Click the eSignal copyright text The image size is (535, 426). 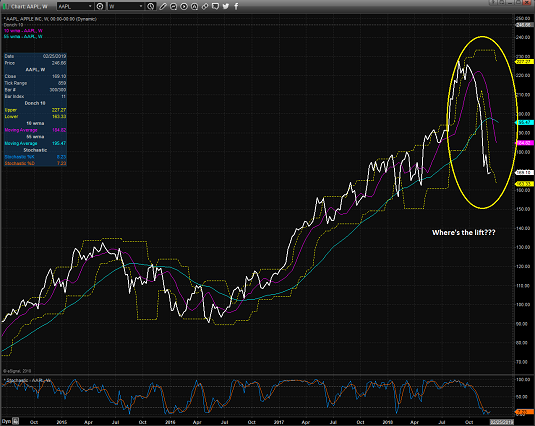17,371
